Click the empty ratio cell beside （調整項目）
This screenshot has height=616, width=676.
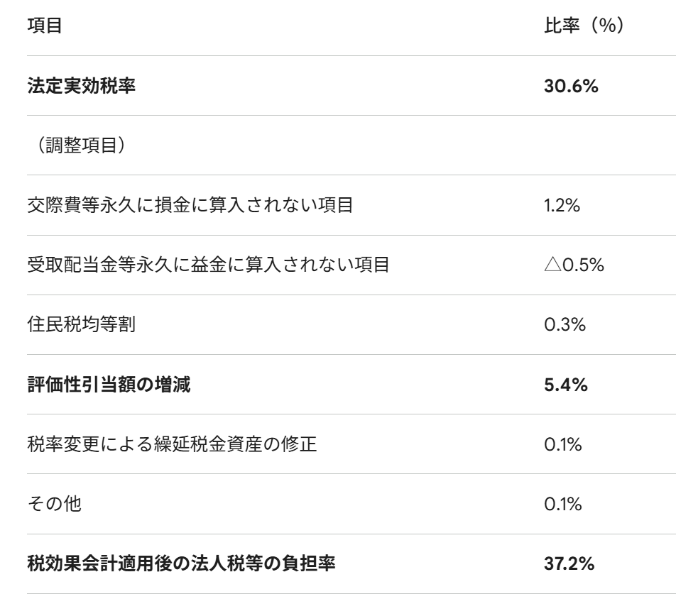[582, 146]
